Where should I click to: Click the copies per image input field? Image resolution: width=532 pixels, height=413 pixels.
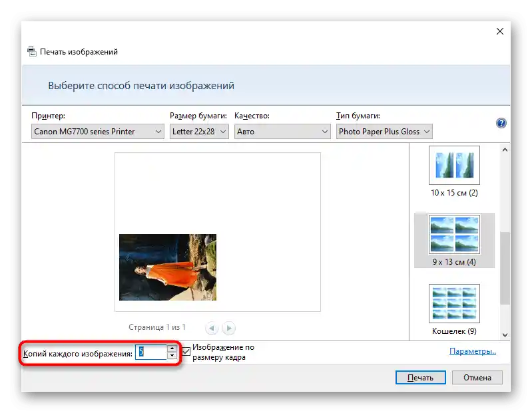(x=151, y=352)
